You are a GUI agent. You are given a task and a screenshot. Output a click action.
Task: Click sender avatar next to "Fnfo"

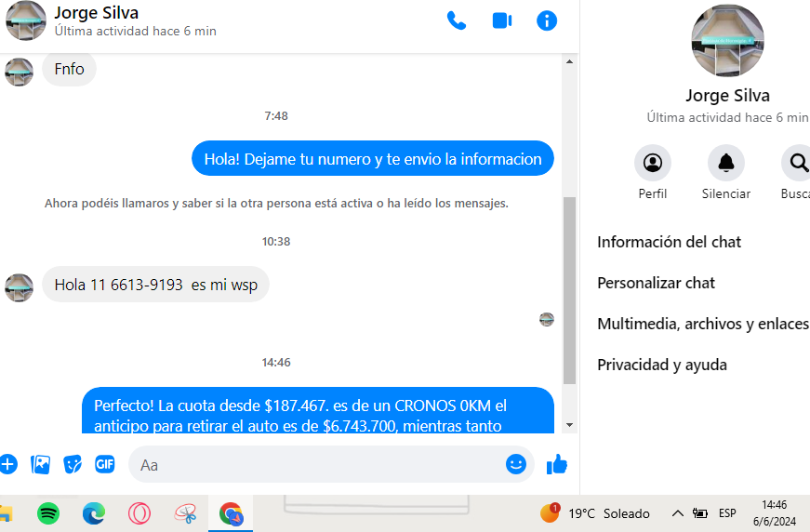coord(20,72)
